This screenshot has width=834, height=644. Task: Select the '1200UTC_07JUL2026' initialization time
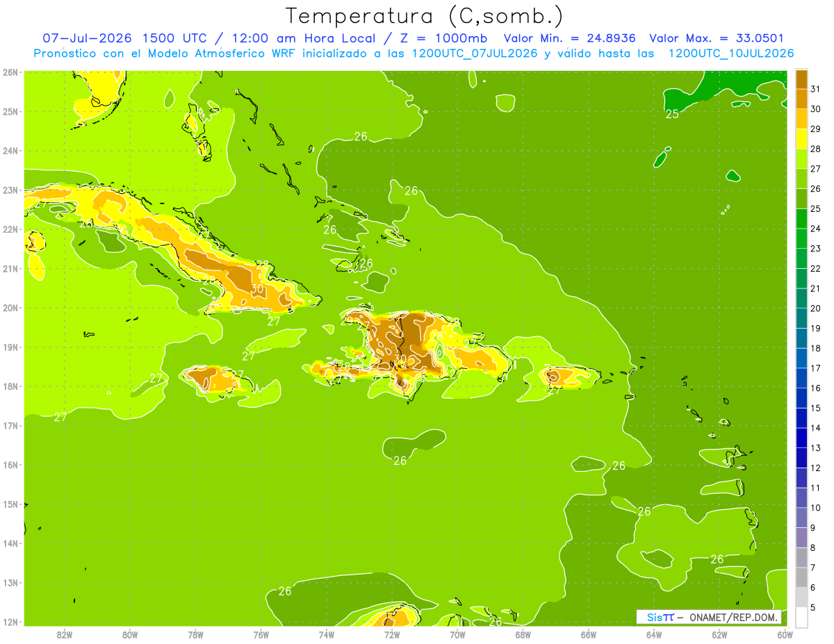475,53
